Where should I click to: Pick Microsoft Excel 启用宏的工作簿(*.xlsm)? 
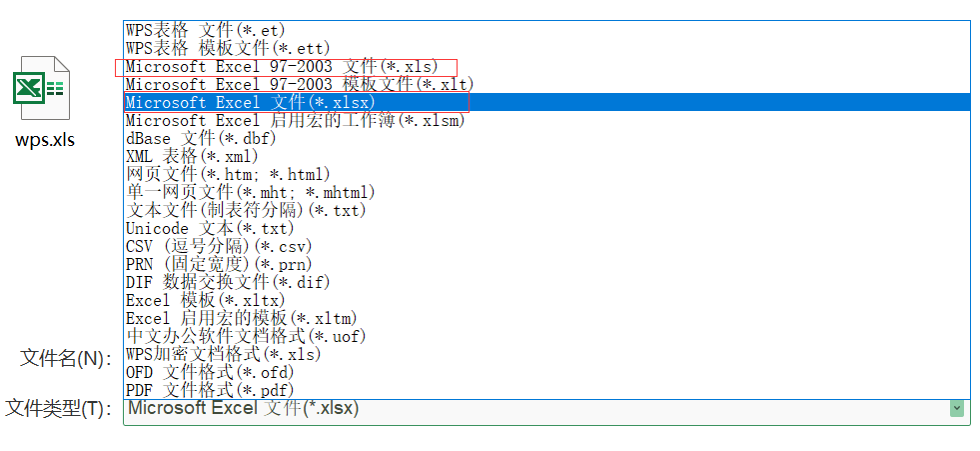(x=546, y=120)
